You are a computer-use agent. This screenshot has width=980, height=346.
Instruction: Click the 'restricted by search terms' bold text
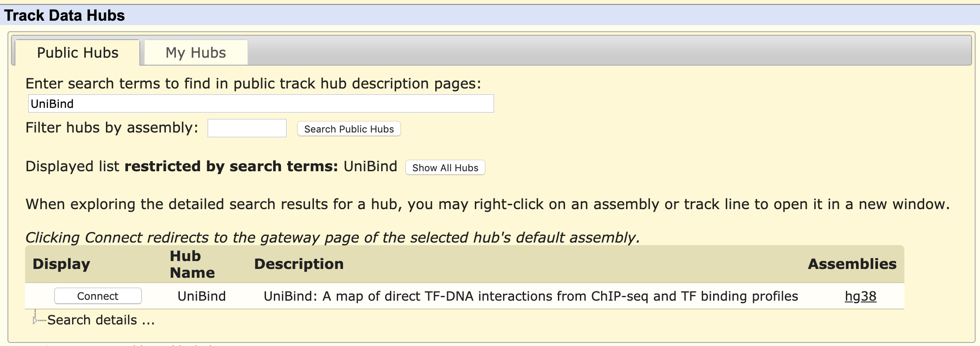tap(231, 166)
